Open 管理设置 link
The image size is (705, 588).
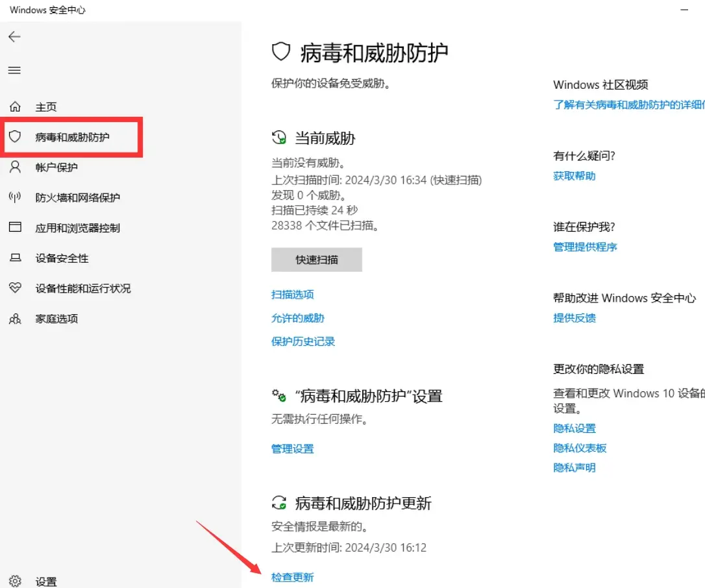293,448
